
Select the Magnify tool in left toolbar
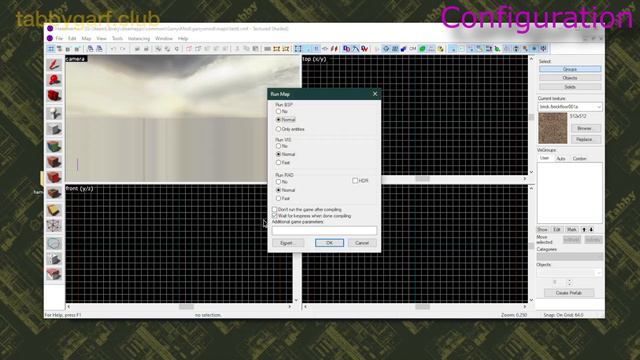[54, 80]
